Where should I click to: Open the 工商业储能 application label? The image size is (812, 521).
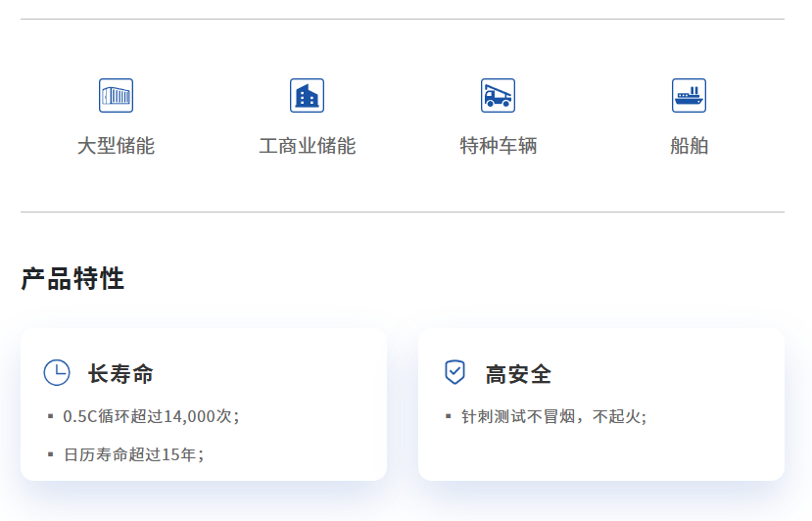coord(307,147)
